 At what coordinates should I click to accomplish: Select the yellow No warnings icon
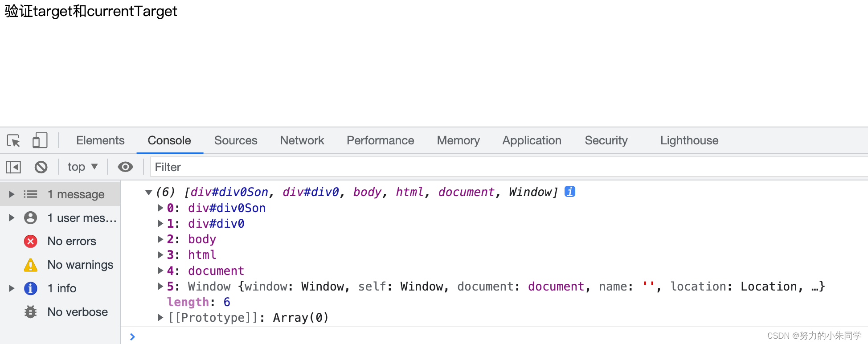30,265
